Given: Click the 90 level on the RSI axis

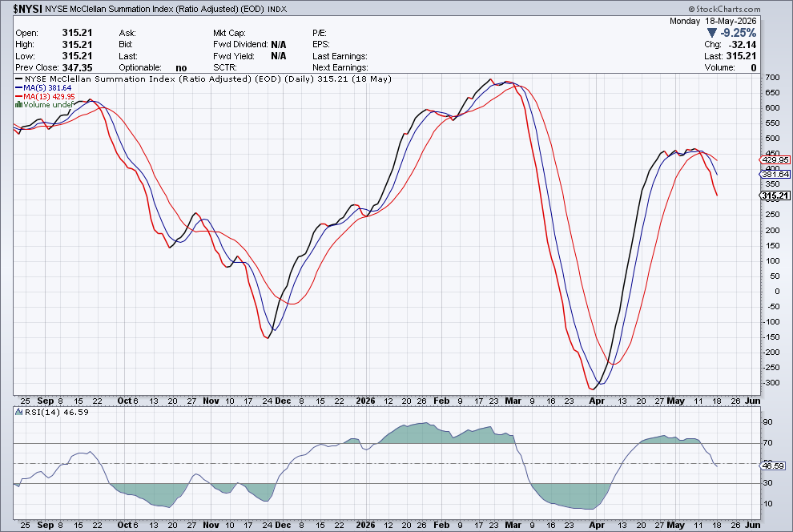Looking at the screenshot, I should pyautogui.click(x=767, y=422).
